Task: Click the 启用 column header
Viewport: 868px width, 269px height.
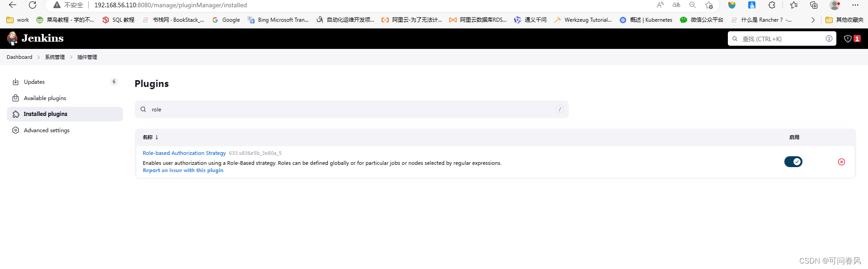Action: [x=794, y=137]
